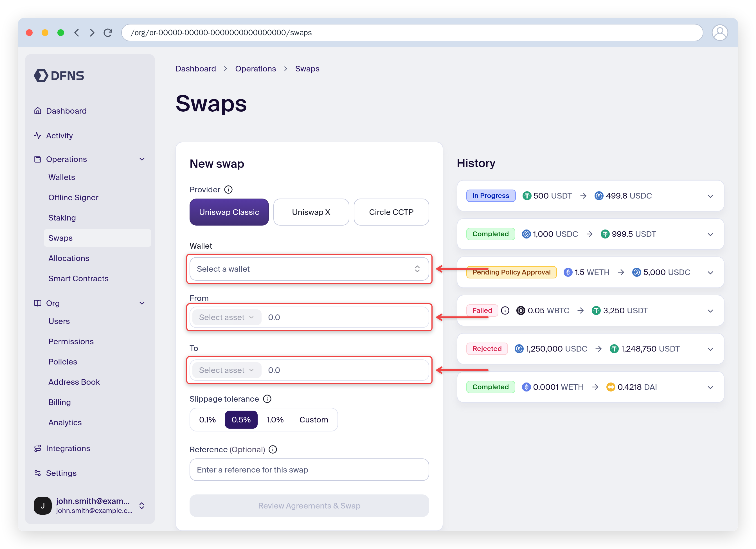756x549 pixels.
Task: Collapse the Org sidebar section chevron
Action: pos(142,303)
